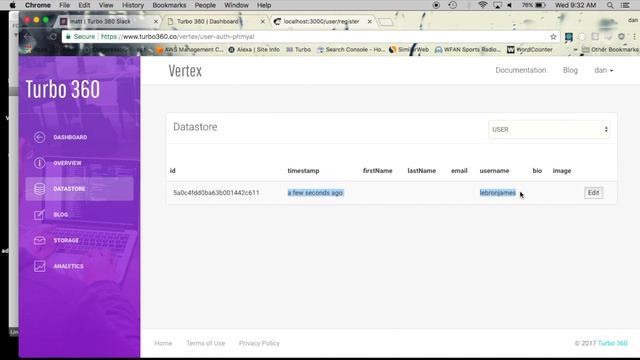Click the username column header
Image resolution: width=640 pixels, height=360 pixels.
494,171
